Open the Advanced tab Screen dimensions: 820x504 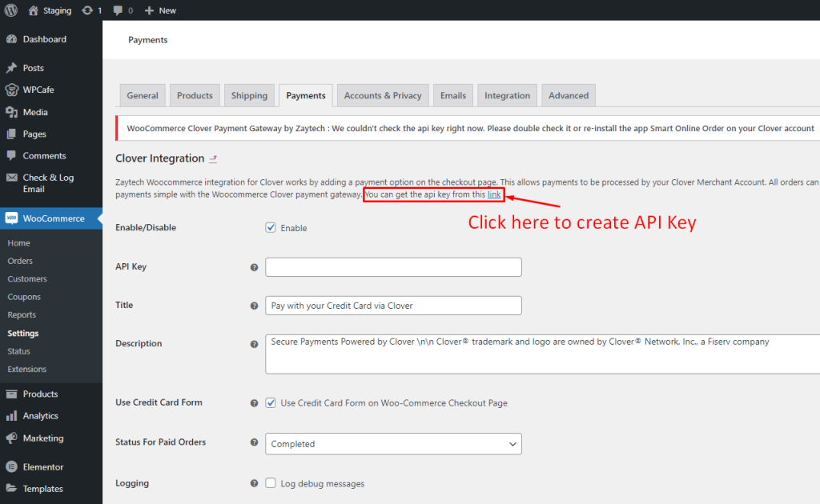(x=569, y=95)
